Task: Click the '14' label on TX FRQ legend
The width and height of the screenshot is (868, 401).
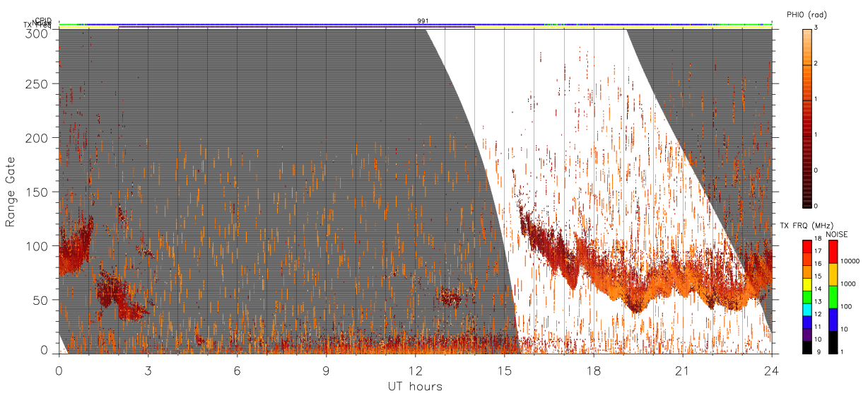Action: pos(818,289)
